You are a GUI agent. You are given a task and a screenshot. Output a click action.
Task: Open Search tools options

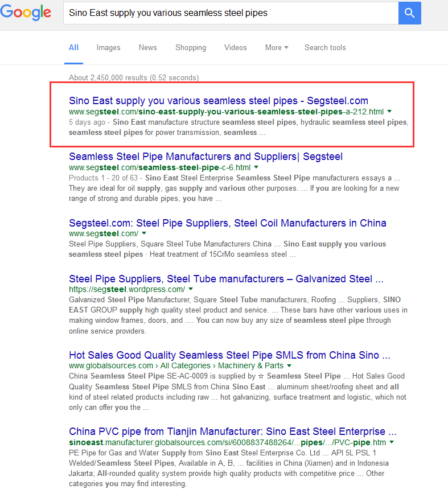pos(325,48)
